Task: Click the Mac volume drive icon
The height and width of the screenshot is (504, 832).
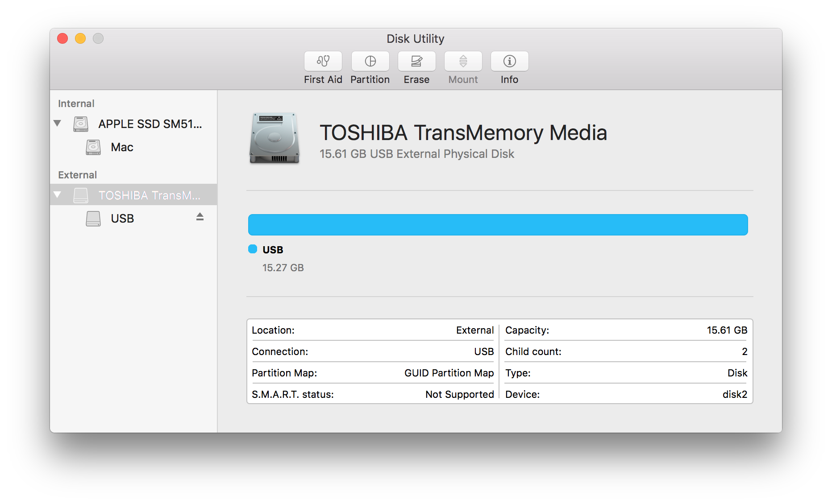Action: click(93, 147)
